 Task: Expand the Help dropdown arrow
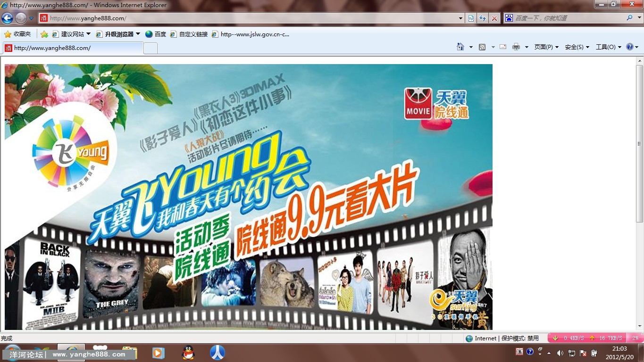637,47
